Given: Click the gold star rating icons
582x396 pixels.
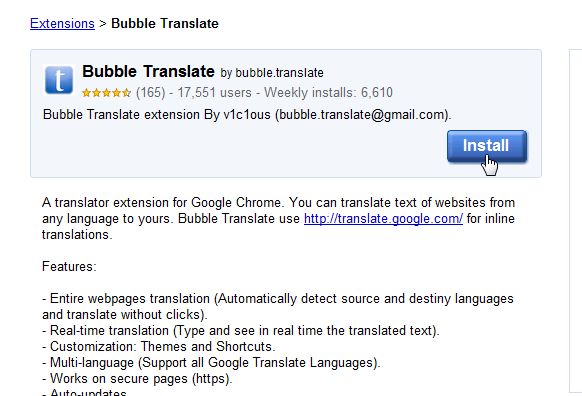Looking at the screenshot, I should 107,92.
